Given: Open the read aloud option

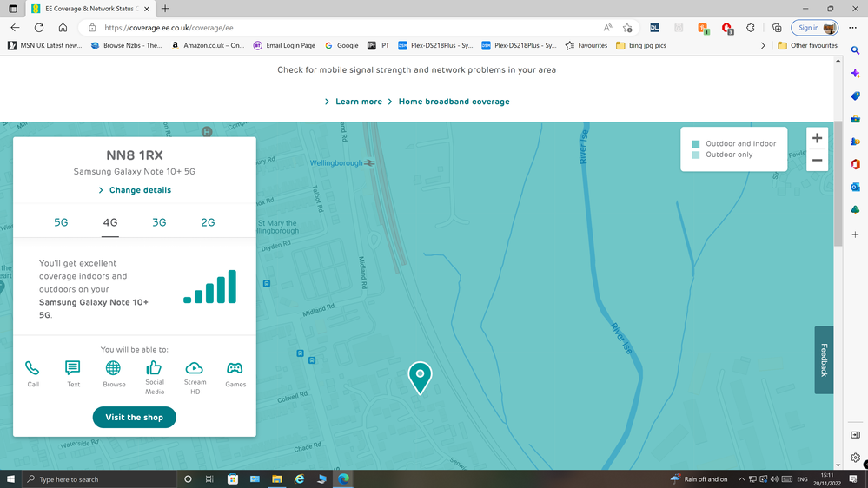Looking at the screenshot, I should [x=608, y=28].
